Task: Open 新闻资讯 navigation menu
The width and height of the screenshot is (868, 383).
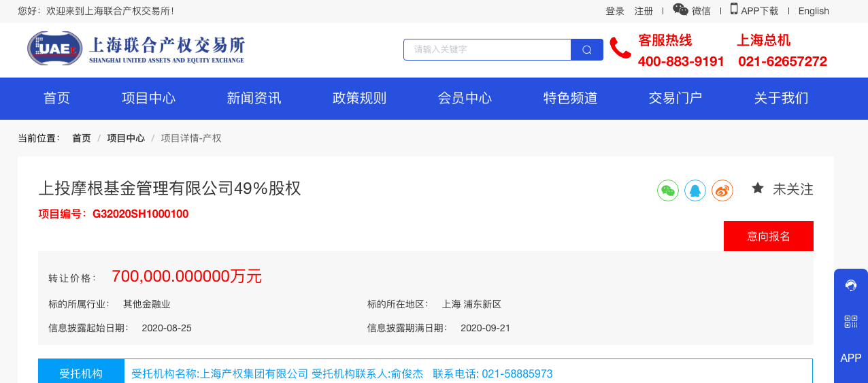Action: coord(254,98)
